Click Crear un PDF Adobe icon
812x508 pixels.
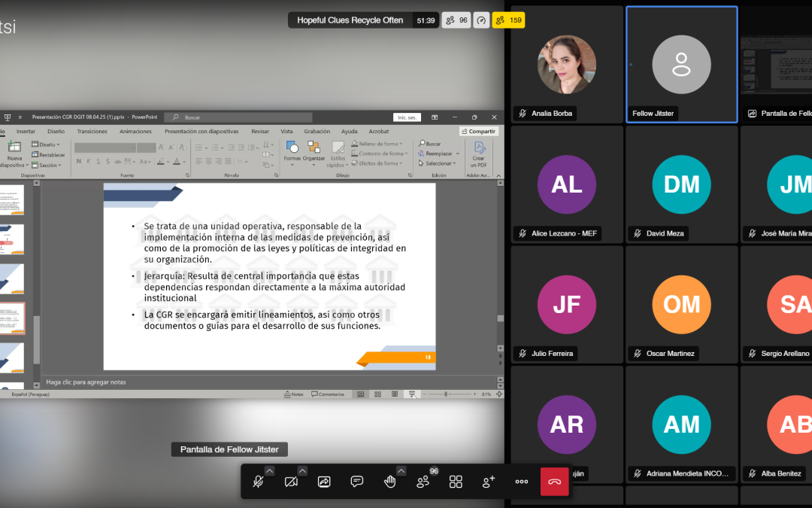tap(479, 154)
